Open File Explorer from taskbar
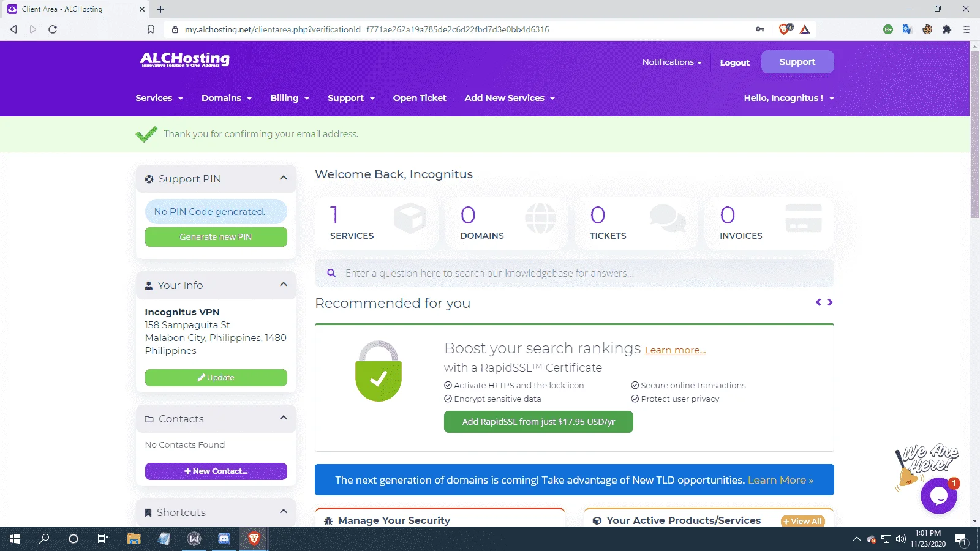Viewport: 980px width, 551px height. pyautogui.click(x=134, y=539)
